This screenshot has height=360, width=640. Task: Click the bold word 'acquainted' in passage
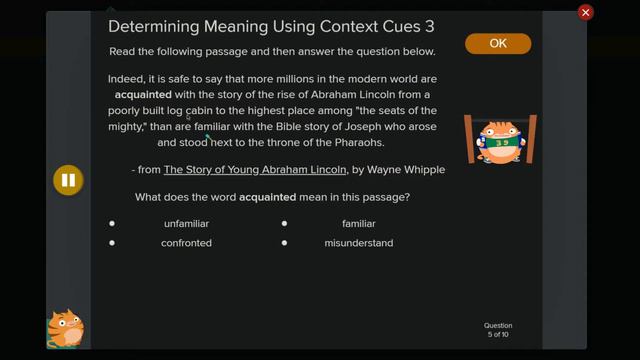tap(143, 95)
